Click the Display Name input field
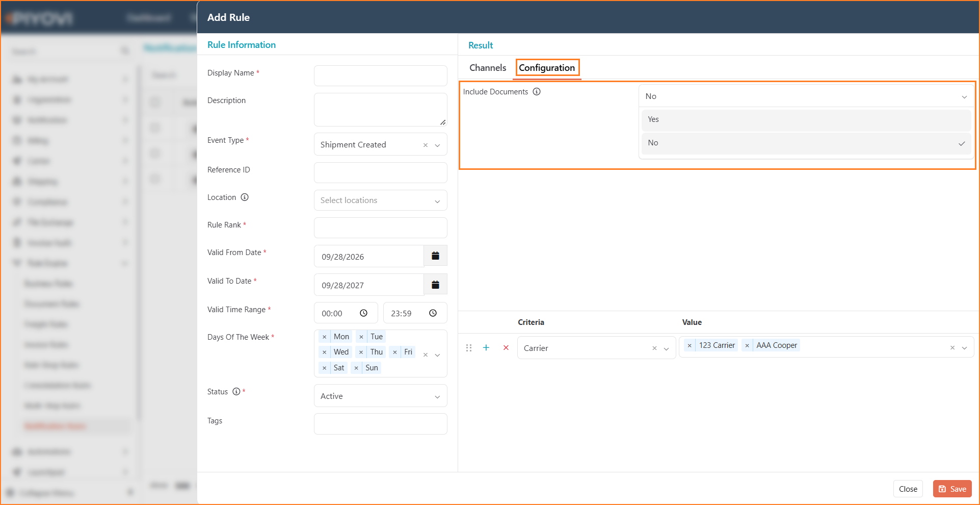 381,75
